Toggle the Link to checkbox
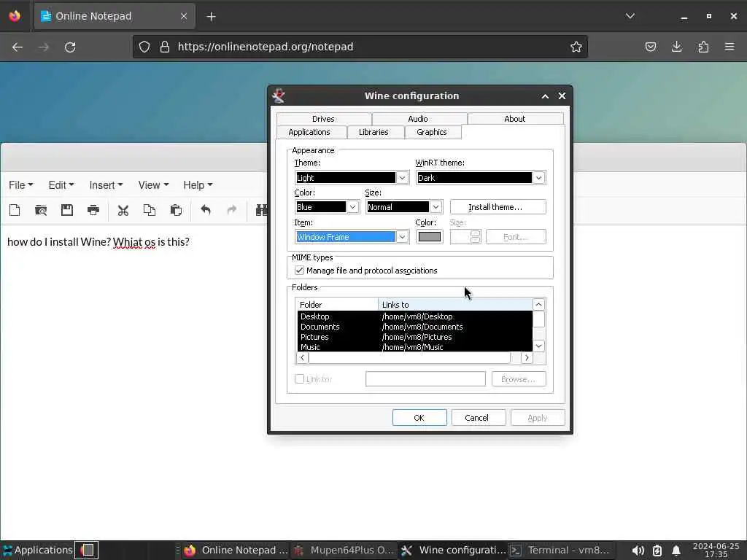This screenshot has height=560, width=747. [299, 378]
